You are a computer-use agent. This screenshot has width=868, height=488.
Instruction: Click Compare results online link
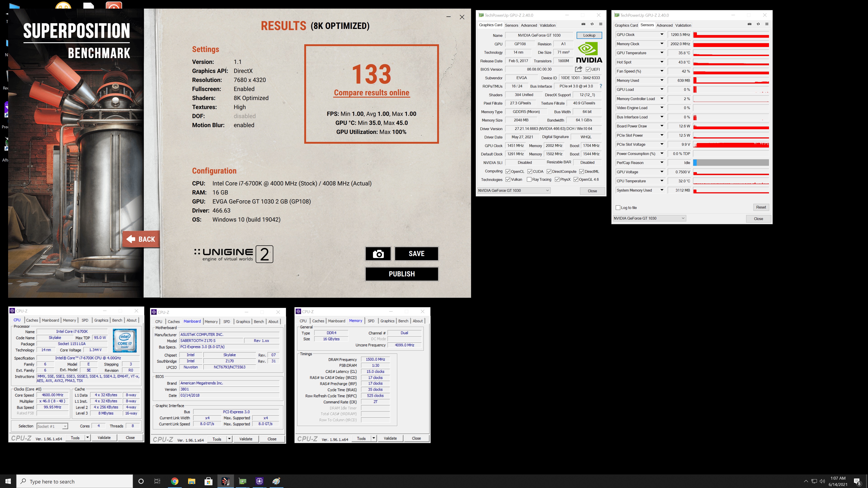pyautogui.click(x=371, y=93)
